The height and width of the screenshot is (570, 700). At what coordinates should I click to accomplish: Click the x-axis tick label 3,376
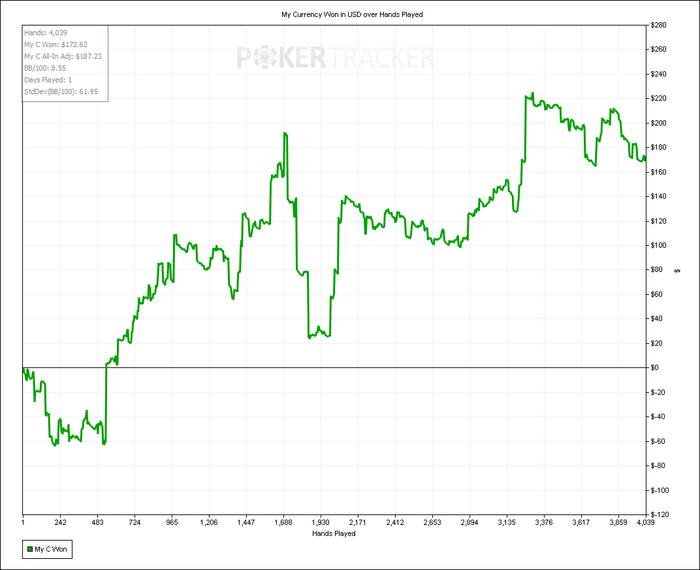pos(543,522)
